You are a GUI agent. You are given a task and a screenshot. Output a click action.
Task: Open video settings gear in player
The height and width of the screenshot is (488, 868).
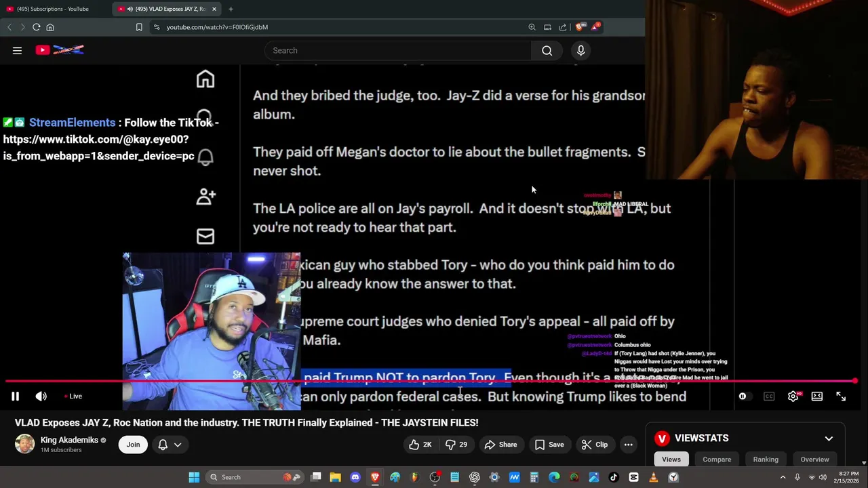coord(793,396)
